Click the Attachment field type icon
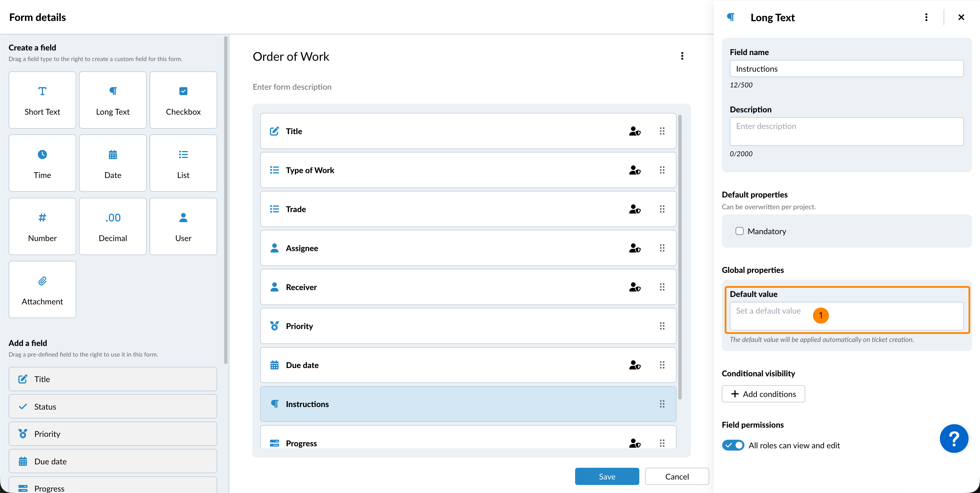The image size is (980, 493). coord(42,281)
